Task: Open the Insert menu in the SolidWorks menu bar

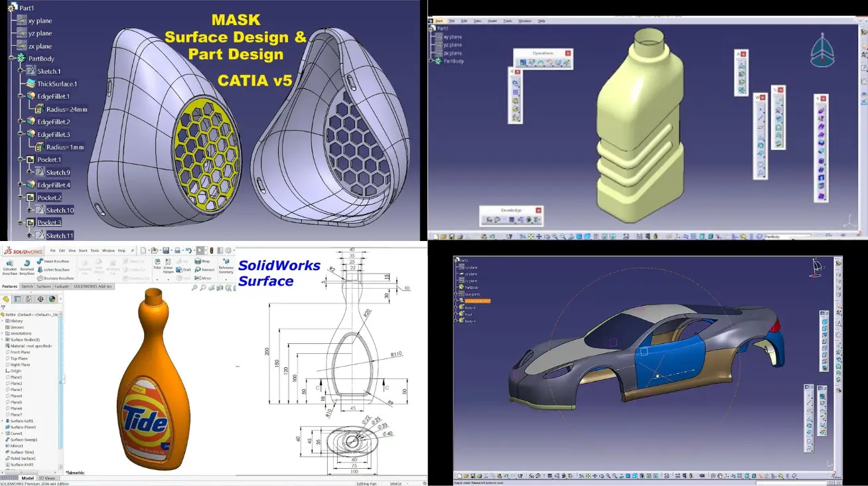Action: point(83,250)
